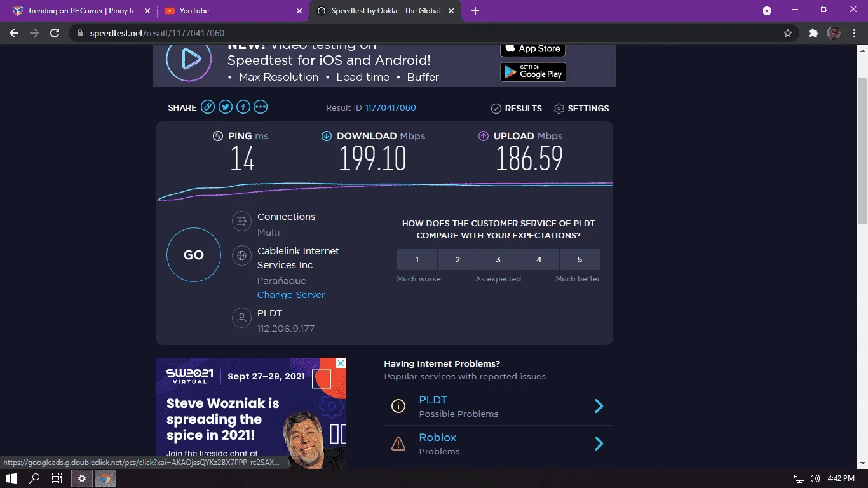Screen dimensions: 868x488
Task: Open the Chrome profile avatar
Action: tap(834, 33)
